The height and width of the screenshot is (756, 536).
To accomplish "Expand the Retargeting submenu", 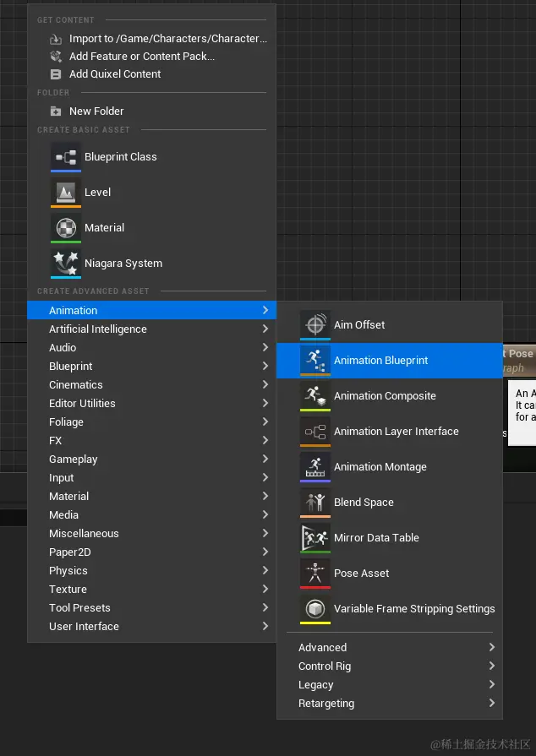I will 390,704.
